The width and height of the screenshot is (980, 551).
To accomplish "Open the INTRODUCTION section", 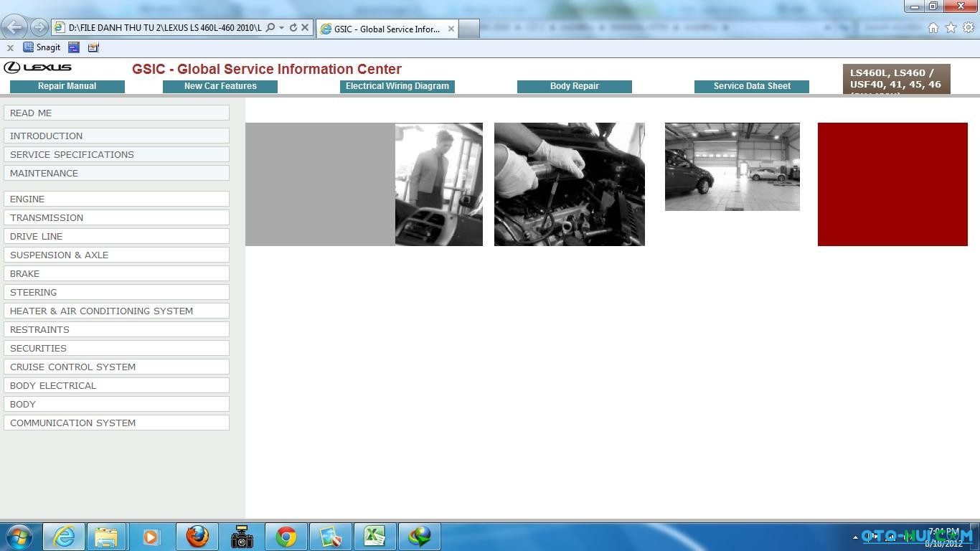I will point(116,136).
